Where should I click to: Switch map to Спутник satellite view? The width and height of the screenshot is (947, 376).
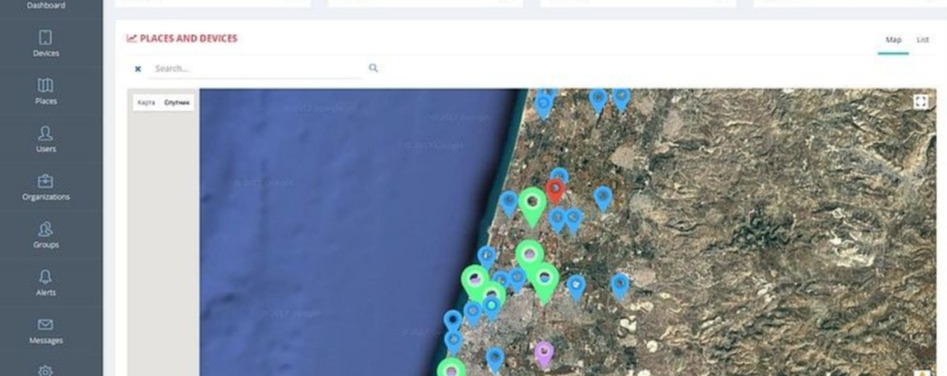[x=177, y=103]
